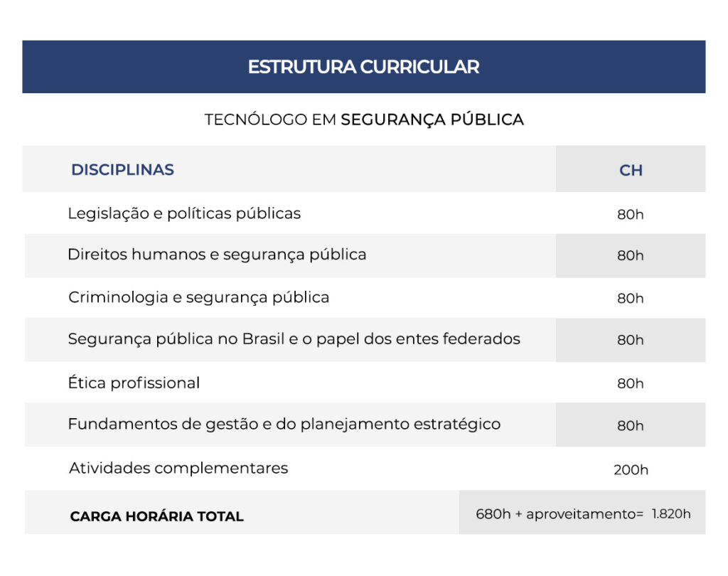This screenshot has width=728, height=576.
Task: Select the Atividades complementares row
Action: tap(178, 468)
